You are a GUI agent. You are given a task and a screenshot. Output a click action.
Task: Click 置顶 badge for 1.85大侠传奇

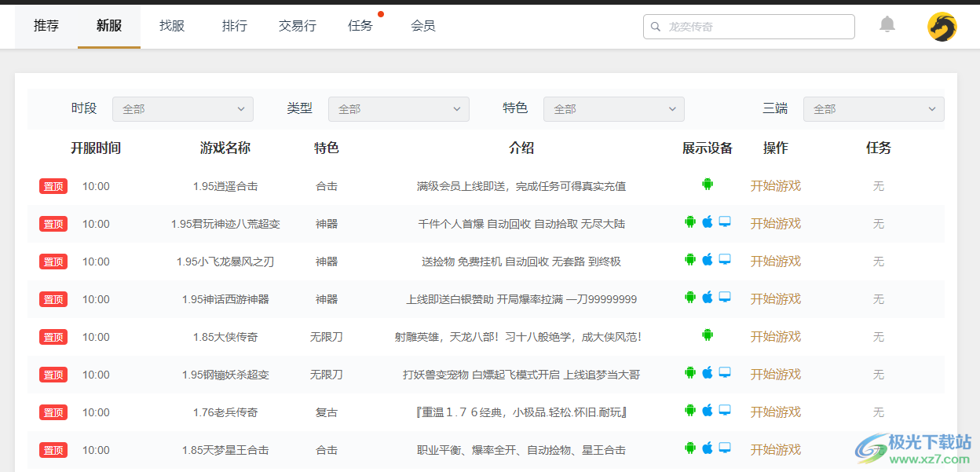[x=53, y=337]
